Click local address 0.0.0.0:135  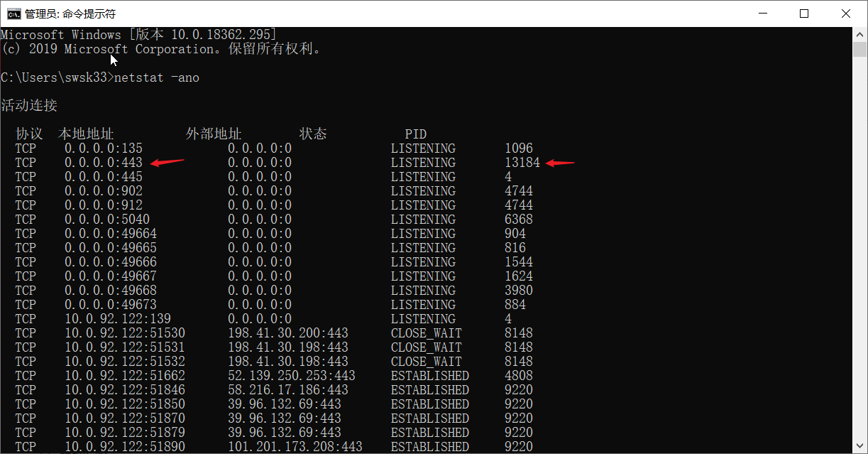tap(104, 148)
